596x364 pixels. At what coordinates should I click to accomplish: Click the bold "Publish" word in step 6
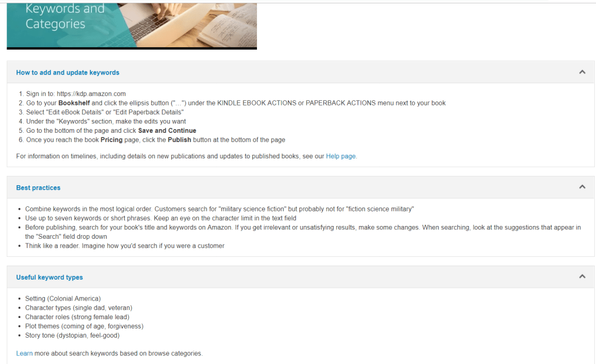tap(179, 140)
